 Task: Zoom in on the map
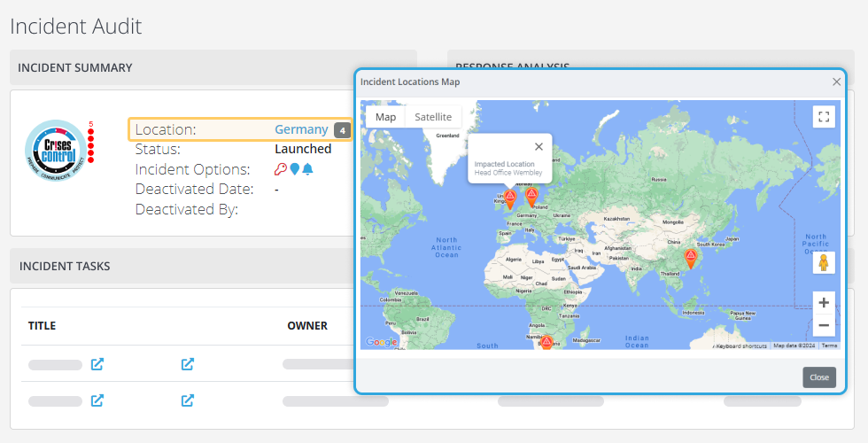(x=824, y=302)
